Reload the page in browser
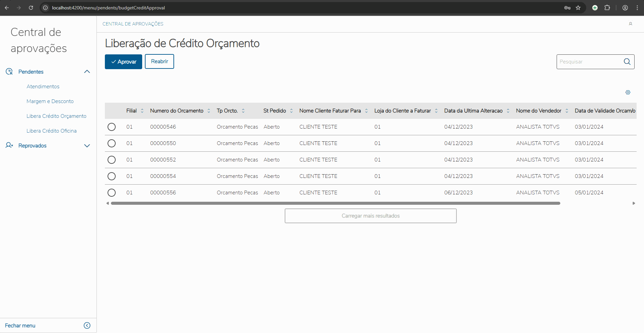The width and height of the screenshot is (644, 333). 31,8
